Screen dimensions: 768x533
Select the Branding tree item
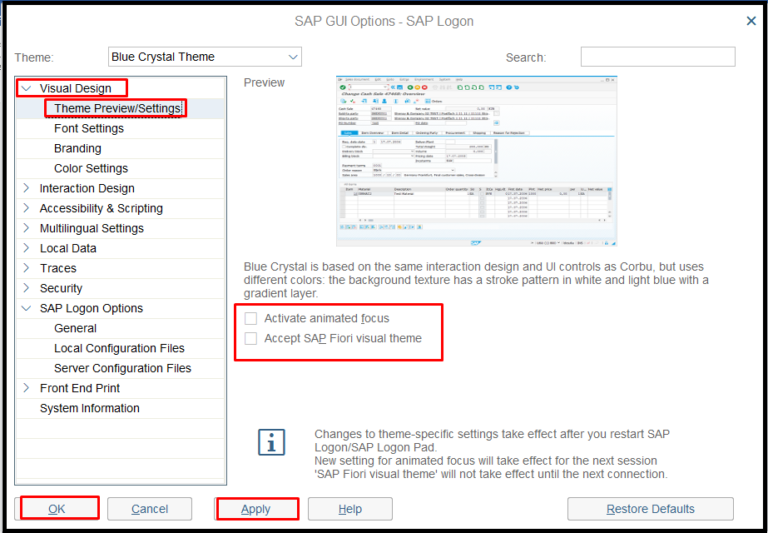(x=78, y=148)
